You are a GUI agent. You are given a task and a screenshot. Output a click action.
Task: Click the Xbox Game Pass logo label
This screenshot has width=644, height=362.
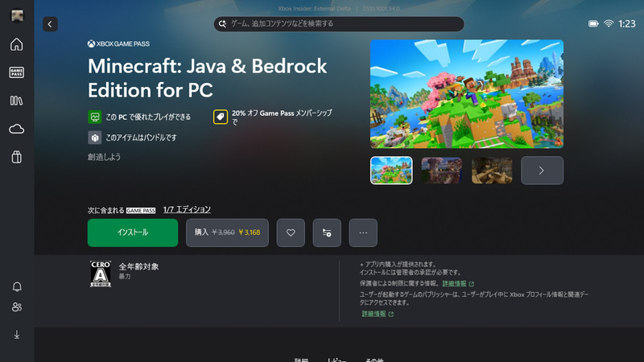[x=118, y=44]
